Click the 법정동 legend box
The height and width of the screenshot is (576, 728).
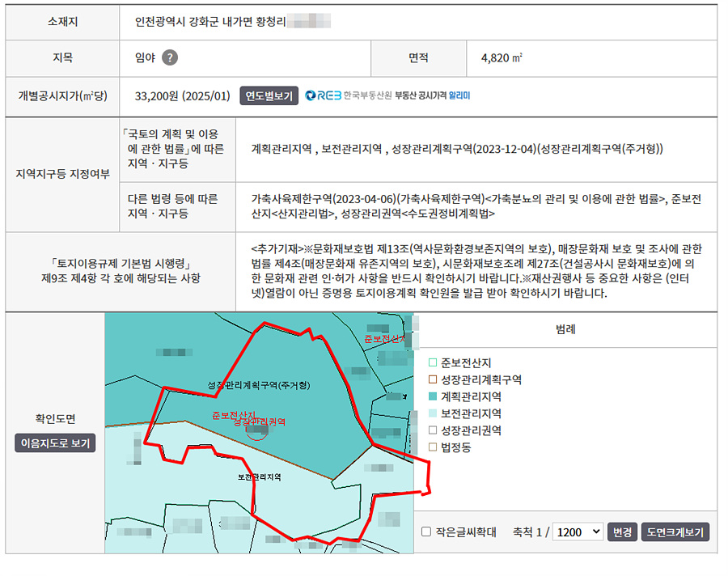click(x=433, y=447)
